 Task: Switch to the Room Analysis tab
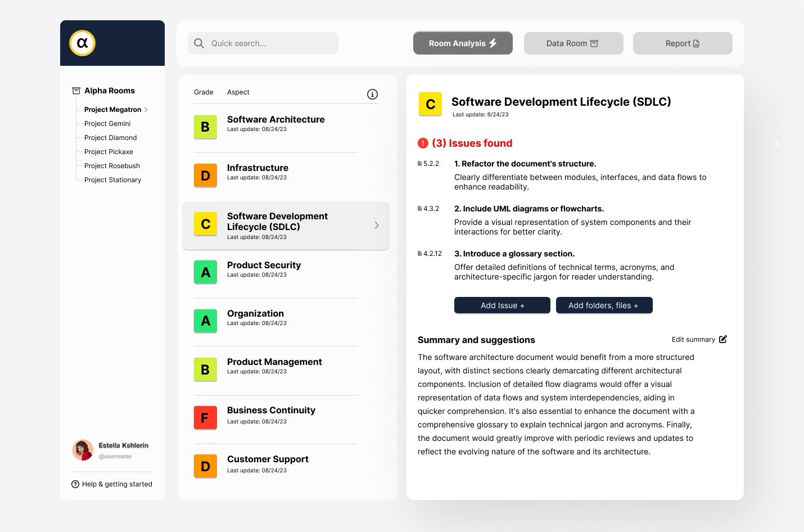point(462,43)
